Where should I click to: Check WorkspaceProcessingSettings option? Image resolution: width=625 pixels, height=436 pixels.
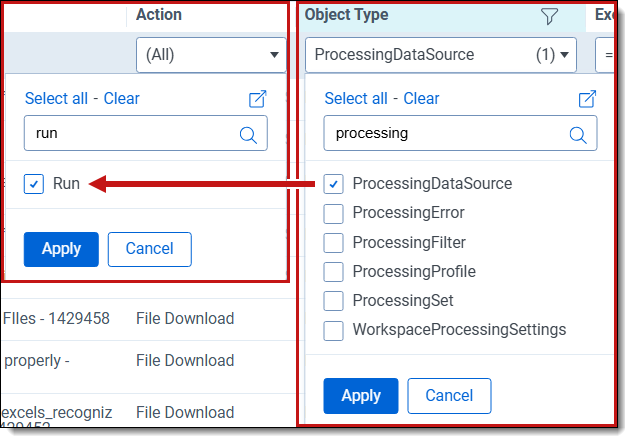[x=334, y=329]
